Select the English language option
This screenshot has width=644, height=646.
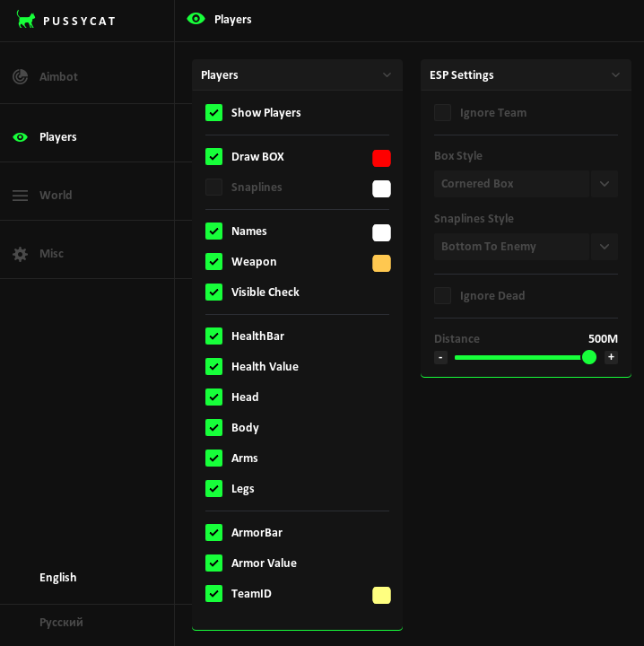(58, 578)
